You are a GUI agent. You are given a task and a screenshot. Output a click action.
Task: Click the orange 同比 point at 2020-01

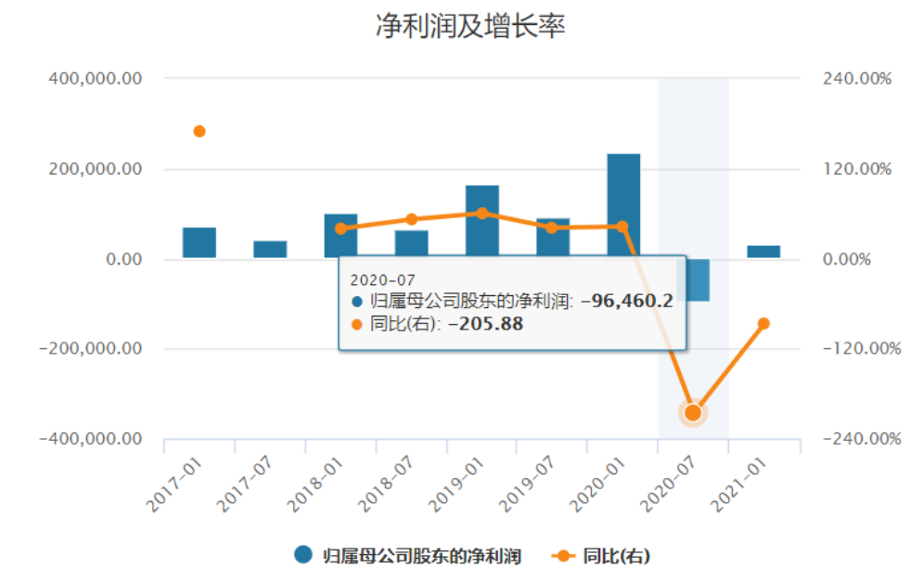coord(622,226)
